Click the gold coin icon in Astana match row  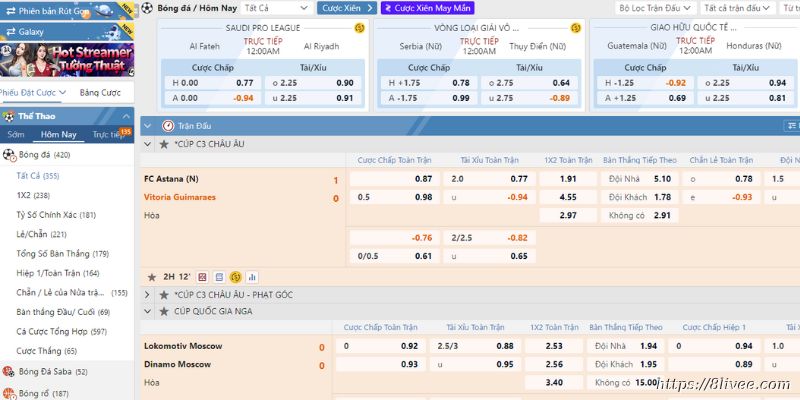pos(235,276)
